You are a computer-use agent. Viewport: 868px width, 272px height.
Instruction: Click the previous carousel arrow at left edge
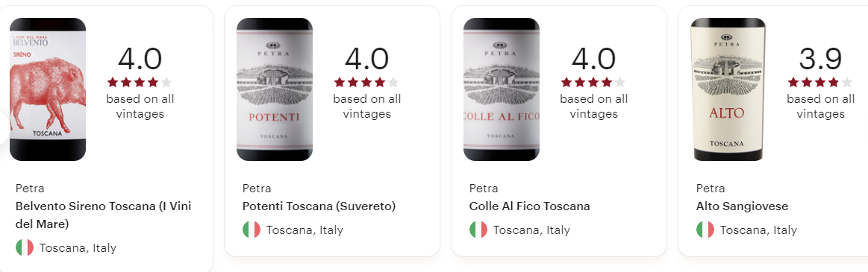coord(4,128)
